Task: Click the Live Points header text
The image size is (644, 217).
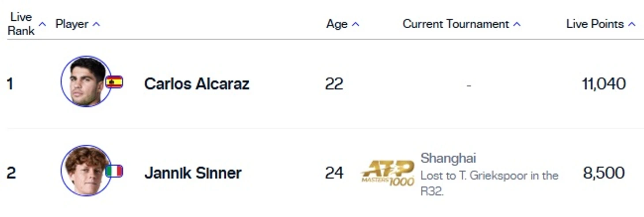Action: [595, 24]
